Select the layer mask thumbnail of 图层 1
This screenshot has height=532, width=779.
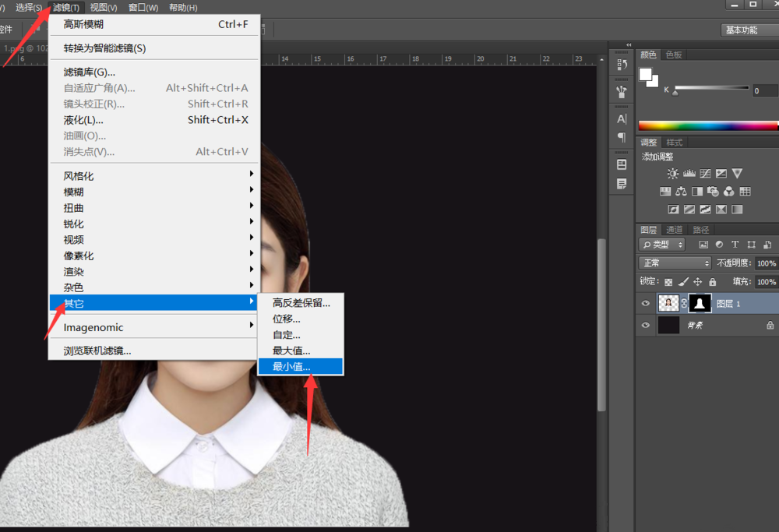pyautogui.click(x=699, y=304)
